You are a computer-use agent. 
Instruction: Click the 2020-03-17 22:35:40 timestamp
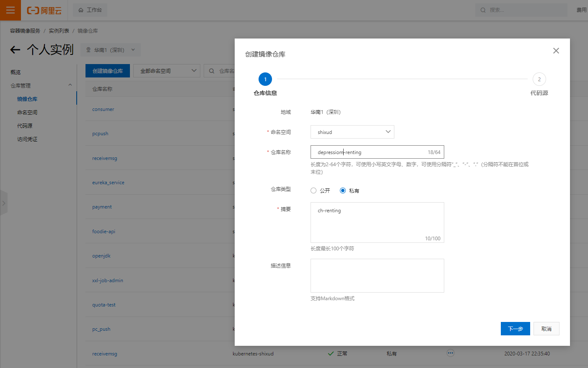point(527,354)
